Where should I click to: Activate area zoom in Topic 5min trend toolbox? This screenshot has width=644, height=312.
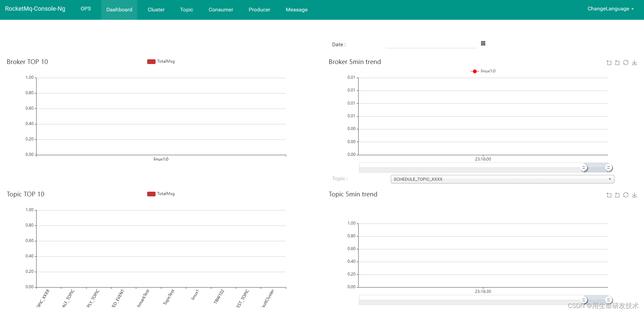(609, 195)
